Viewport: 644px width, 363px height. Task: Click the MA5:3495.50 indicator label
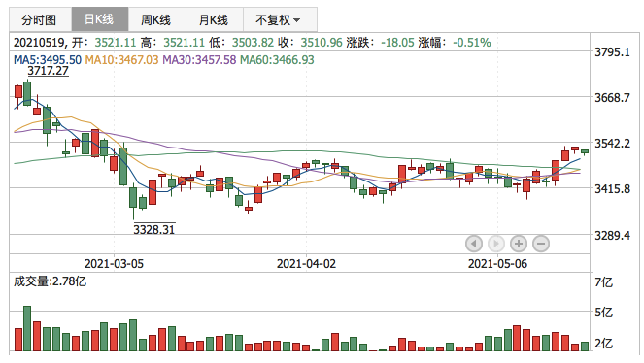point(48,60)
